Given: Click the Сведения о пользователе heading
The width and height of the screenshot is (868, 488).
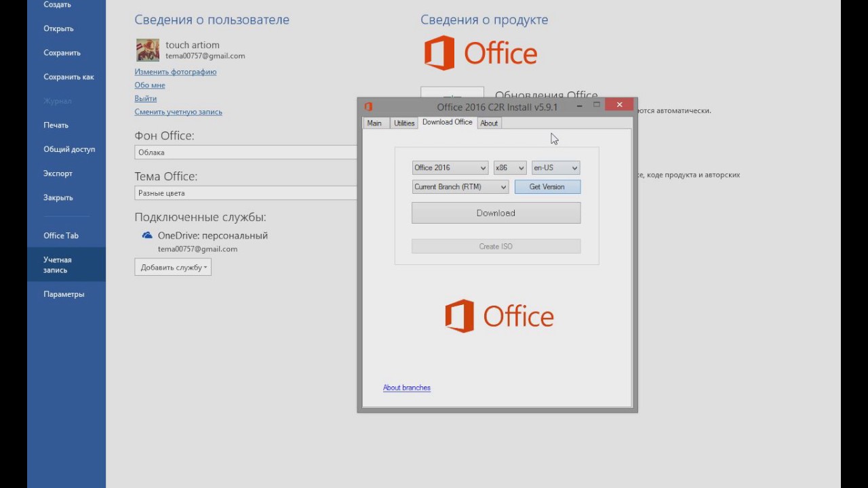Looking at the screenshot, I should click(212, 20).
